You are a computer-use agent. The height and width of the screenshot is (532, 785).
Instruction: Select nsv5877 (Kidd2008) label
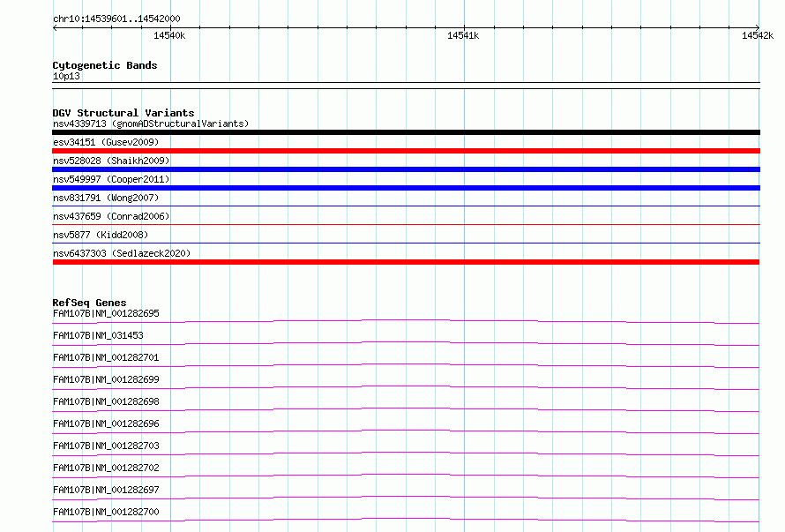point(101,235)
